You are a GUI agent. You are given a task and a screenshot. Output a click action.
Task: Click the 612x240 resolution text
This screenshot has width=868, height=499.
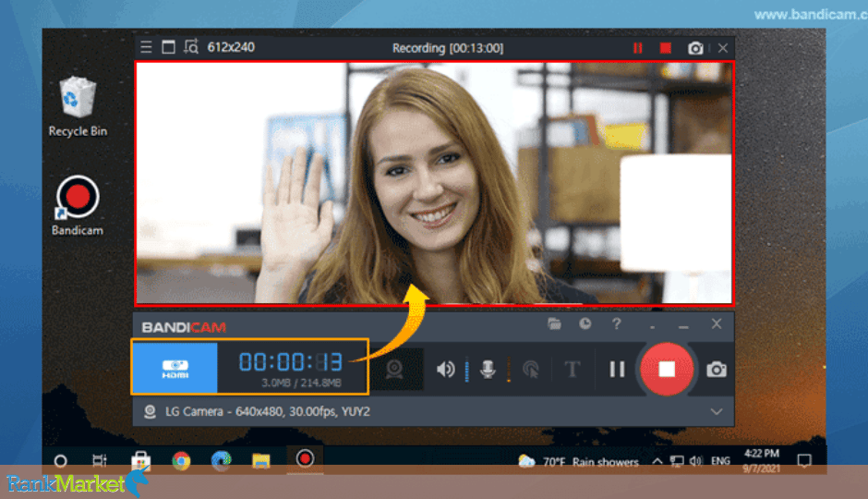tap(231, 47)
